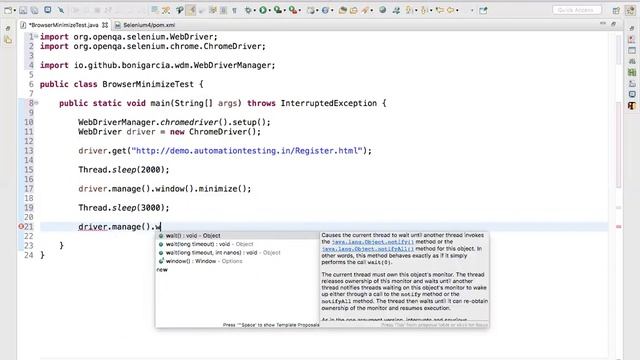The height and width of the screenshot is (360, 640).
Task: Switch to Selenium4/pom.xml tab
Action: click(149, 25)
